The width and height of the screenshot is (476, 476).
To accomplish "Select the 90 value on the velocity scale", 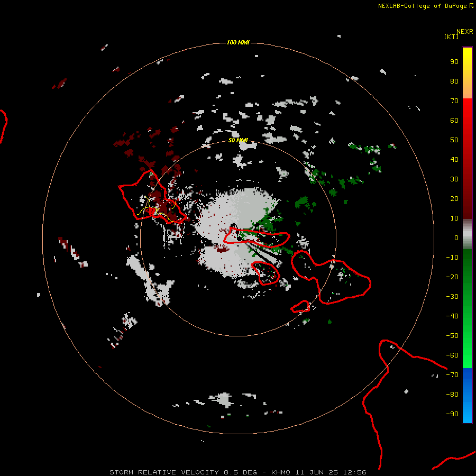I will (x=454, y=62).
